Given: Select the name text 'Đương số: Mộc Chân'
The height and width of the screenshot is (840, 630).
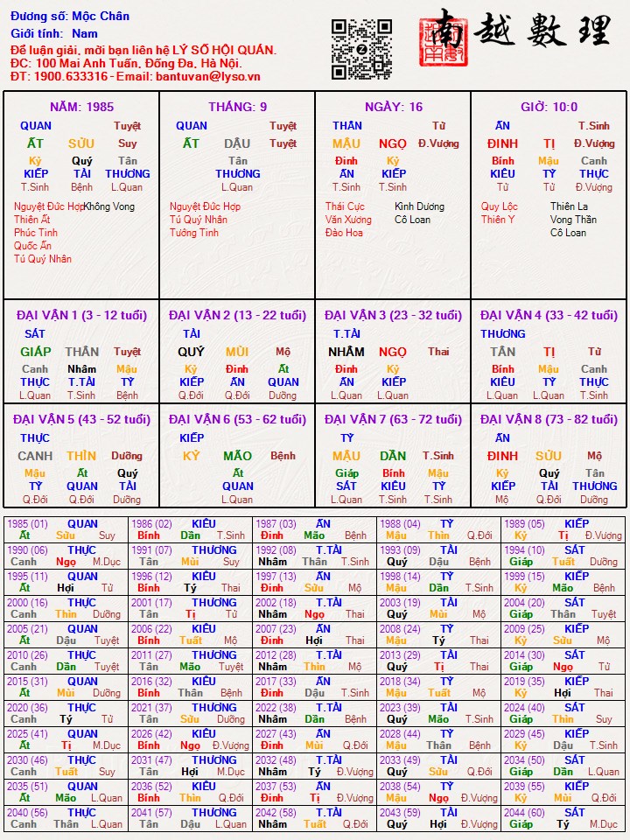Looking at the screenshot, I should pos(70,16).
